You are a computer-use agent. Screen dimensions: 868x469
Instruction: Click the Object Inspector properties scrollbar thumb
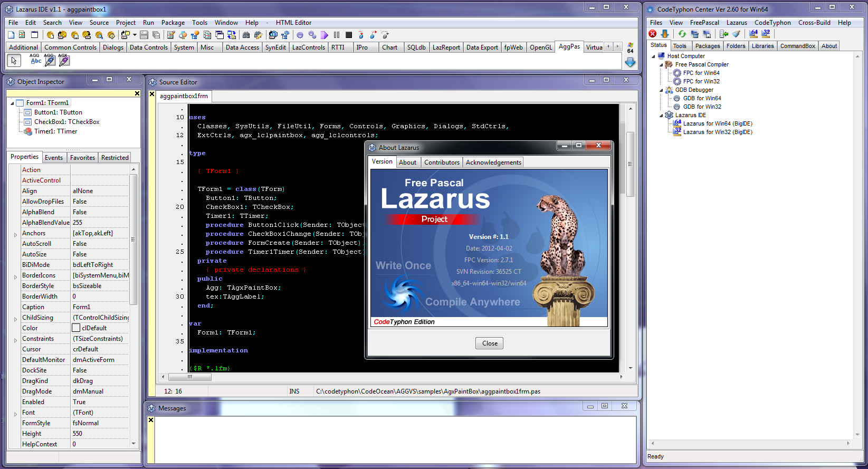click(133, 240)
